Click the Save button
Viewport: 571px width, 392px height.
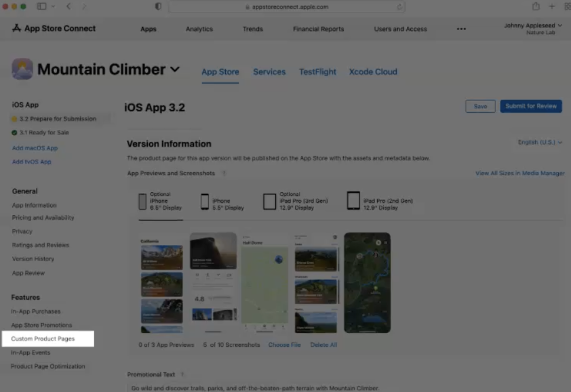(x=480, y=106)
